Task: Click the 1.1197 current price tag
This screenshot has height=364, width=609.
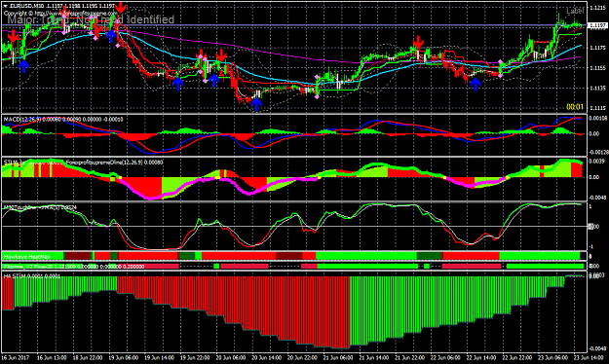Action: point(597,25)
